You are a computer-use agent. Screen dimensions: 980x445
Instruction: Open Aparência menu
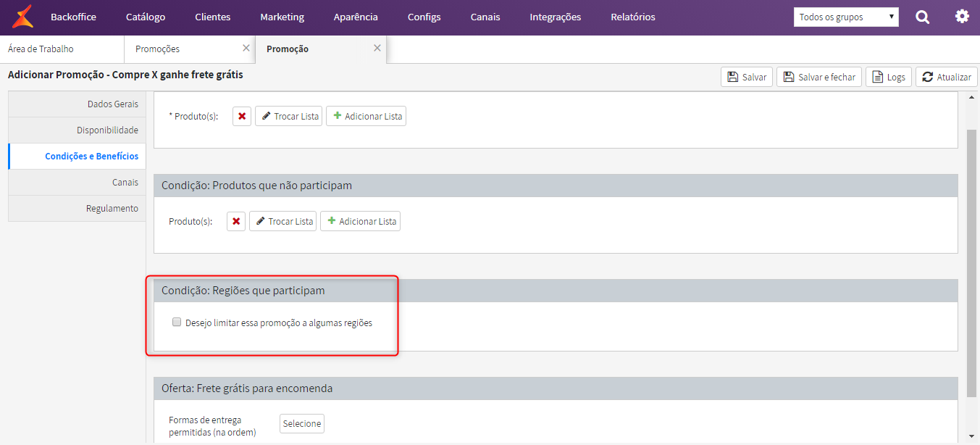(x=356, y=17)
